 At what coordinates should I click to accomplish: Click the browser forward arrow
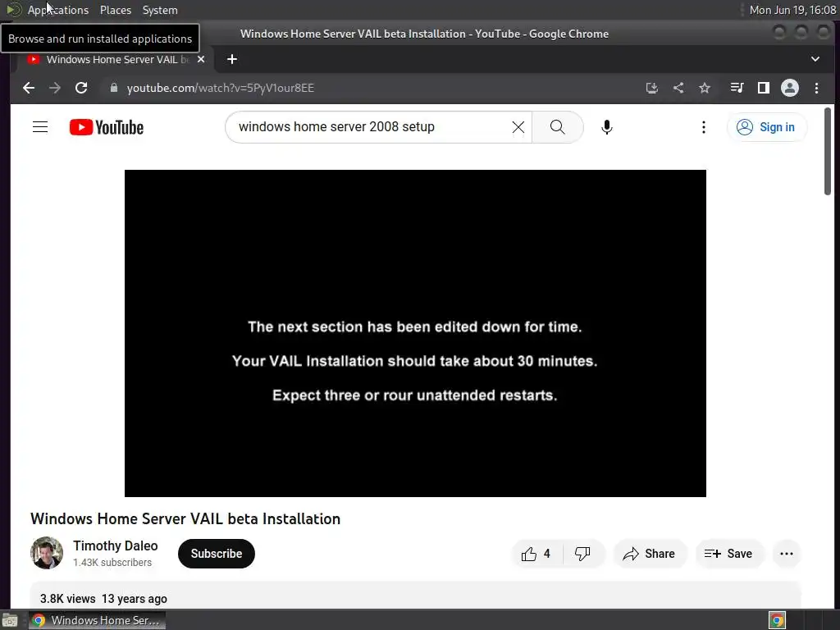click(x=55, y=88)
